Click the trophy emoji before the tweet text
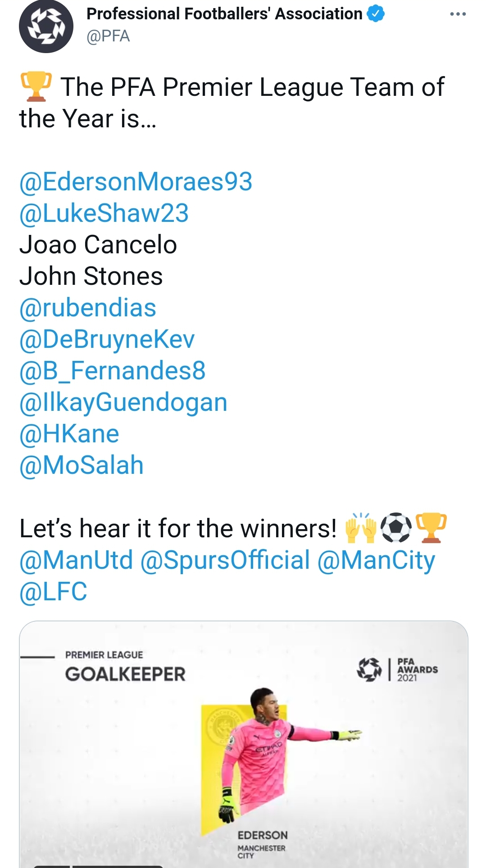This screenshot has width=486, height=868. point(36,86)
